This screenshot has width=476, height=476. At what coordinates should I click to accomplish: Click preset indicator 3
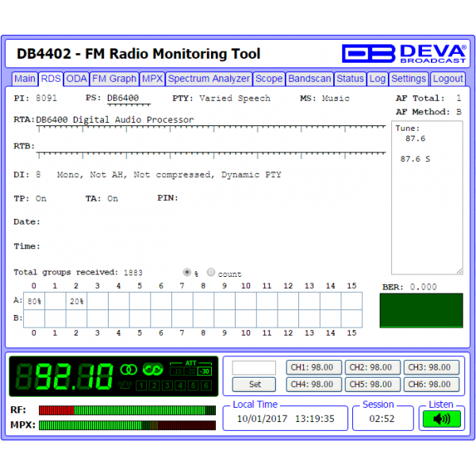[167, 386]
